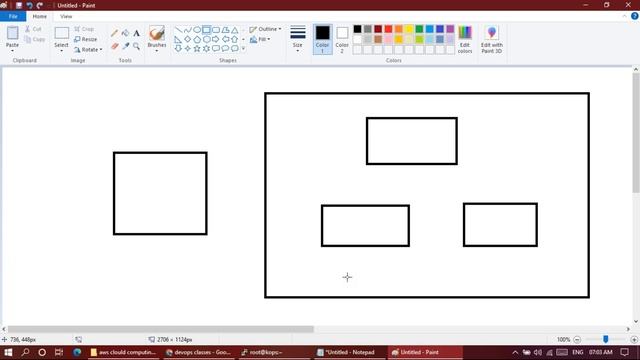
Task: Choose the Oval shape
Action: [197, 30]
